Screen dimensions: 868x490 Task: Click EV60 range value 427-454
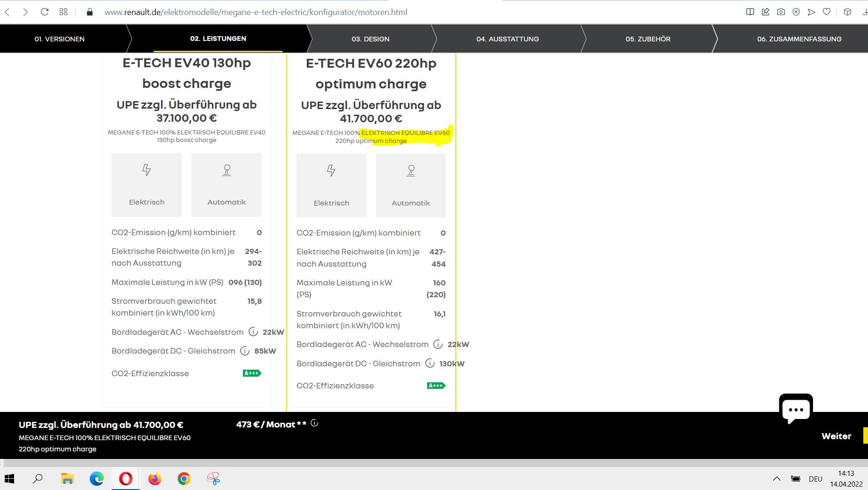[x=438, y=258]
